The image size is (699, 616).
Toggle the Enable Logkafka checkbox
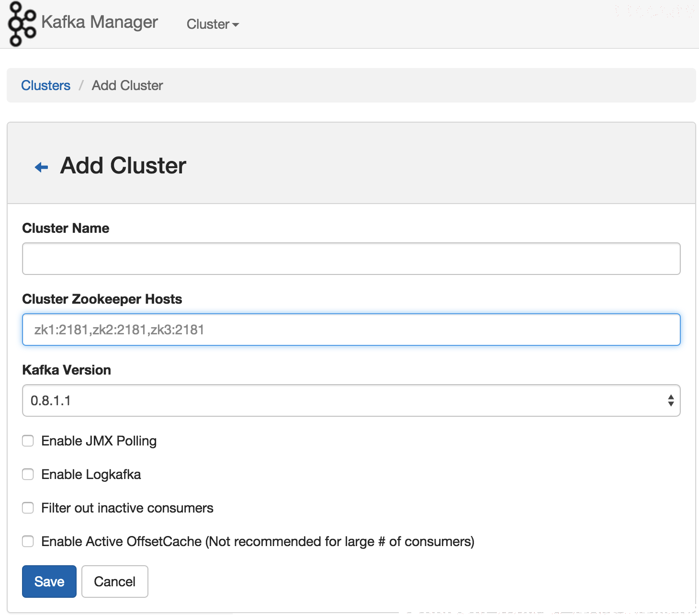click(x=28, y=474)
